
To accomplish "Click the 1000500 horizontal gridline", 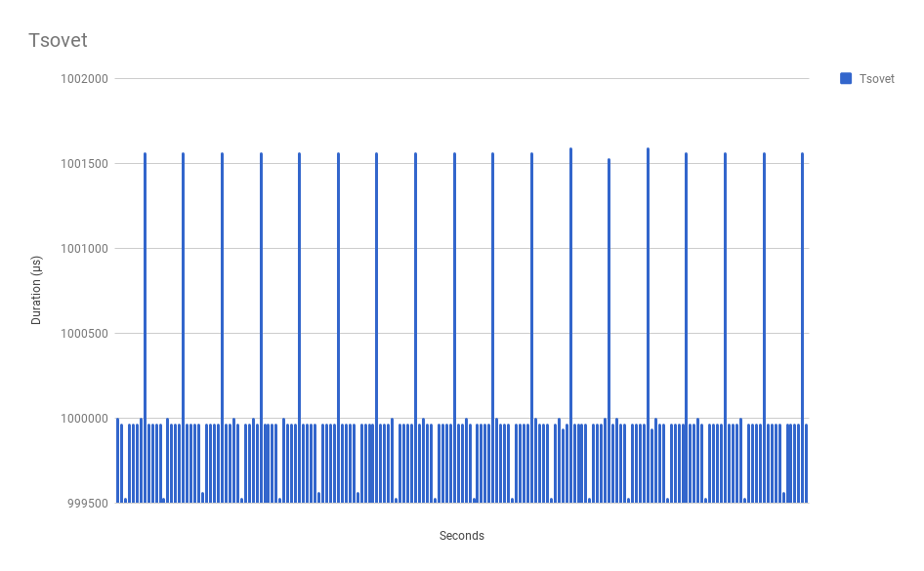I will click(461, 333).
